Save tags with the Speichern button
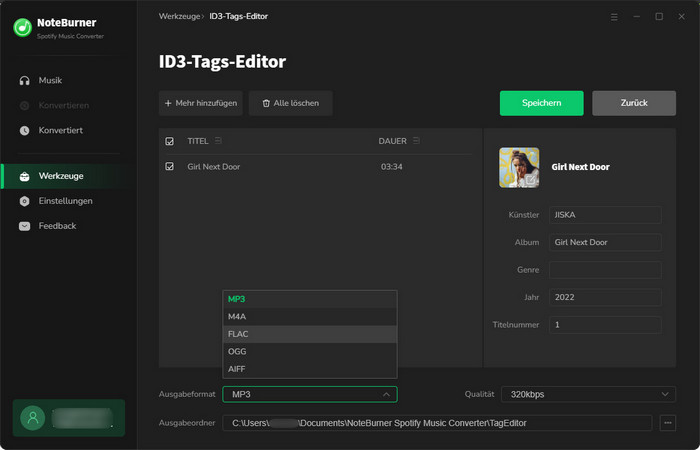Screen dimensions: 700x450 point(542,103)
